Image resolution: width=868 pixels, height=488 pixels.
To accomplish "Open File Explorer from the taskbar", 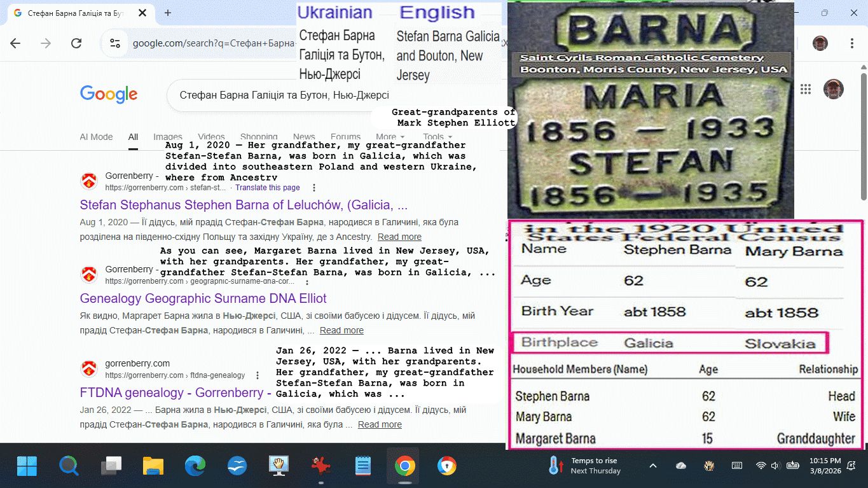I will click(153, 466).
